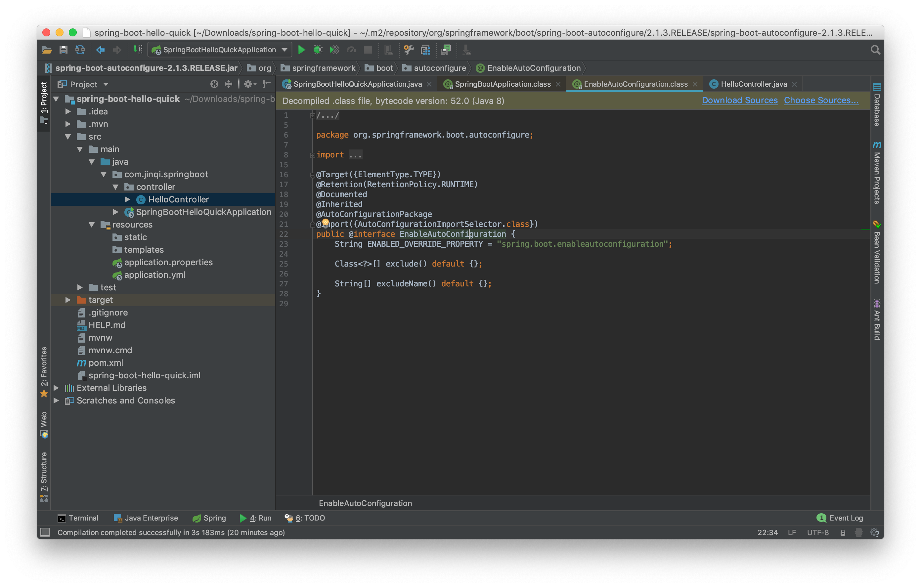921x588 pixels.
Task: Open the Event Log
Action: [x=840, y=518]
